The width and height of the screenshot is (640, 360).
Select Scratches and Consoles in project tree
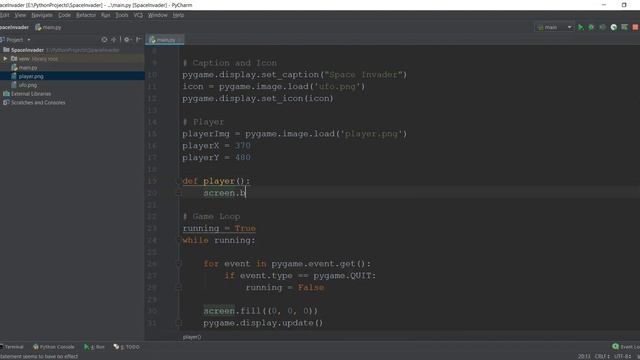click(38, 102)
